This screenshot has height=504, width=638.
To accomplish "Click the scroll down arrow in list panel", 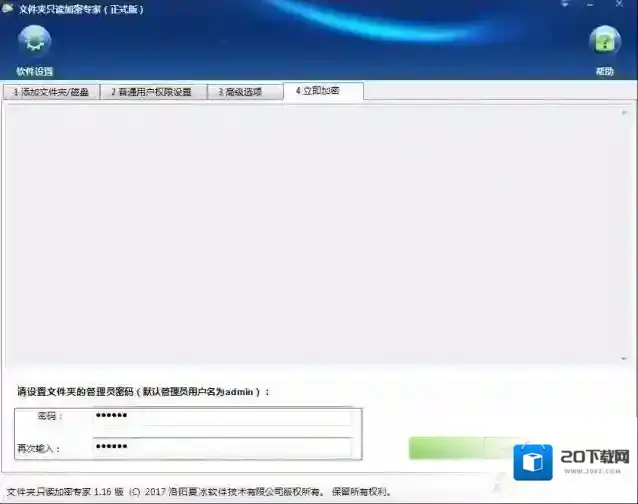I will coord(622,357).
